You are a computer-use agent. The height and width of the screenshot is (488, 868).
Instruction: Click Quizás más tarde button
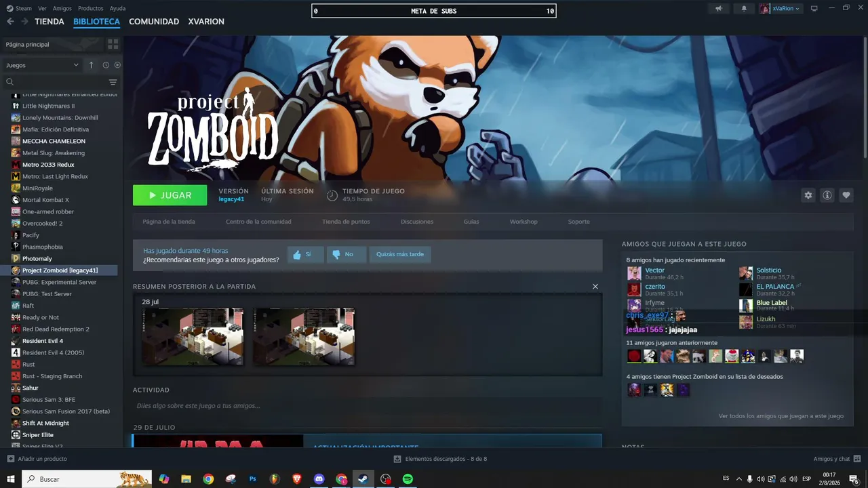click(400, 254)
